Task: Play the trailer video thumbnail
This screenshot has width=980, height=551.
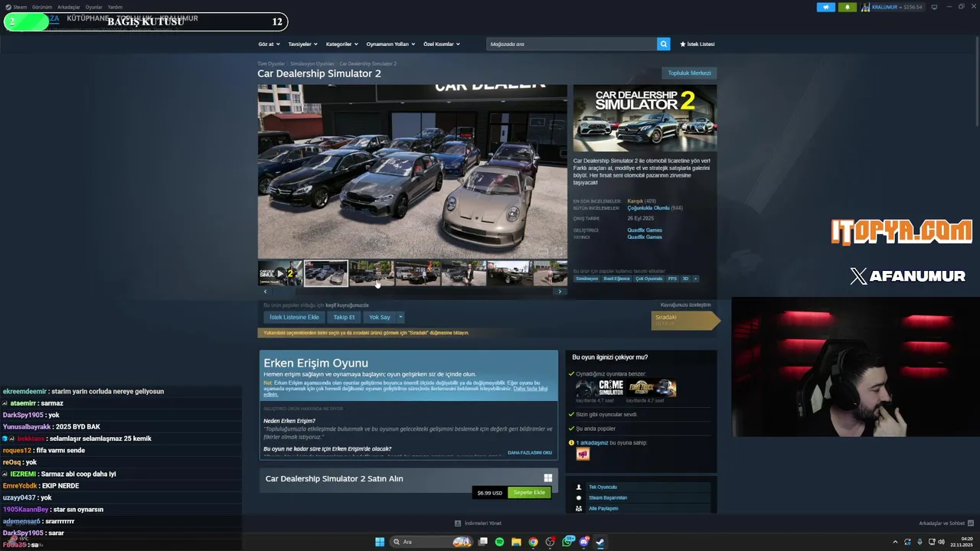Action: click(x=280, y=273)
